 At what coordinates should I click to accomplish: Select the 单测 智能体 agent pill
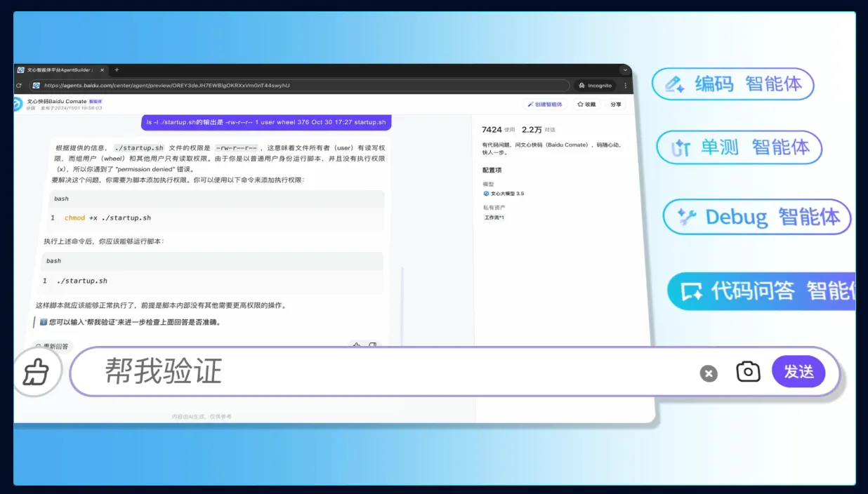[x=739, y=147]
